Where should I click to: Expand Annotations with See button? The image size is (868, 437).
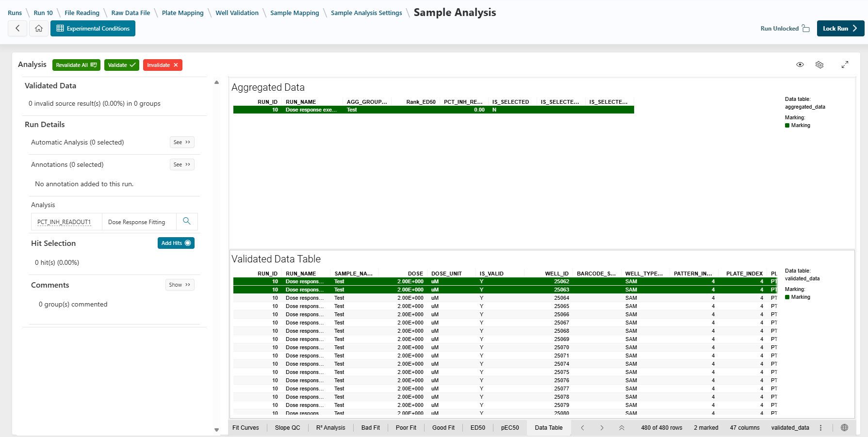click(182, 164)
